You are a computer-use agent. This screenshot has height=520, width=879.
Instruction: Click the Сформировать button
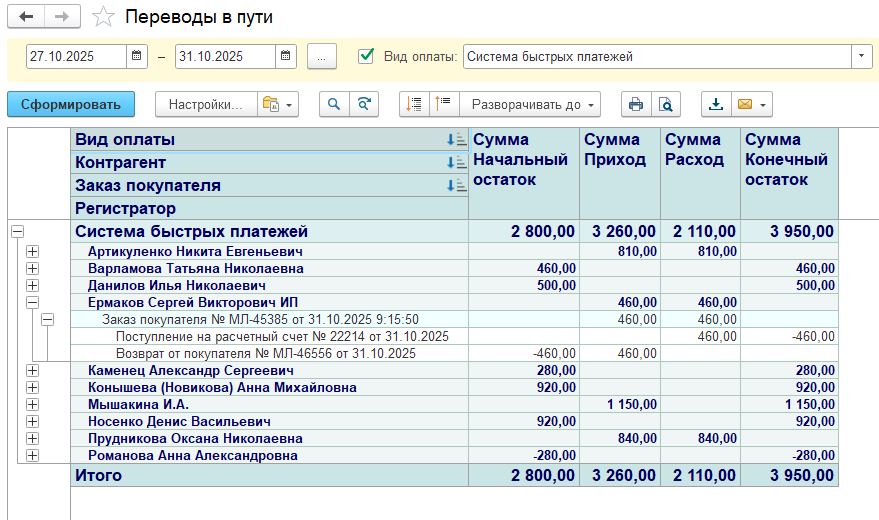(x=70, y=104)
